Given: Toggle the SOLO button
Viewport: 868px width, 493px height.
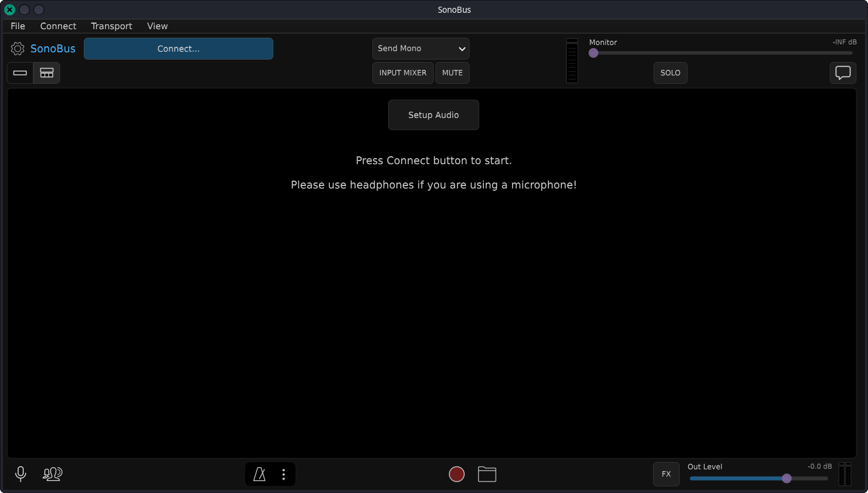Looking at the screenshot, I should point(671,73).
